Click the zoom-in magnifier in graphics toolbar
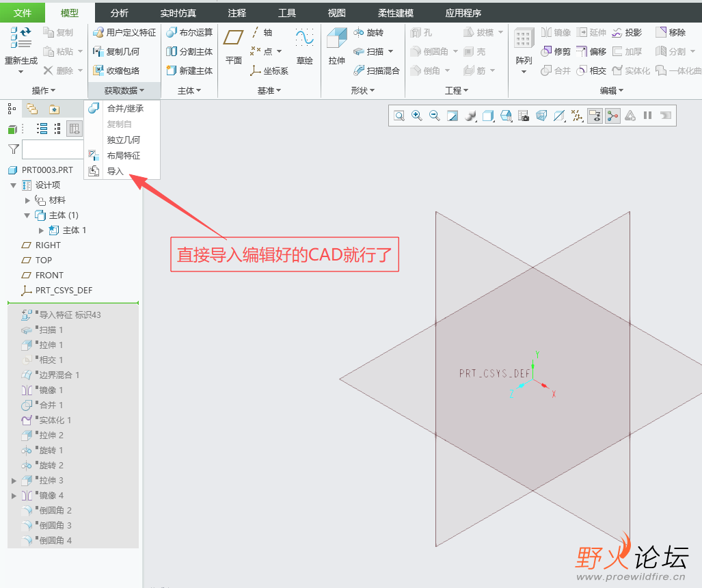Viewport: 702px width, 588px height. (x=416, y=116)
